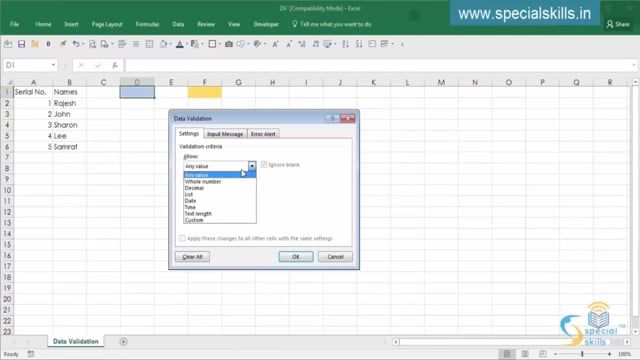Toggle the Ignore blank checkbox
This screenshot has height=360, width=640.
(264, 164)
